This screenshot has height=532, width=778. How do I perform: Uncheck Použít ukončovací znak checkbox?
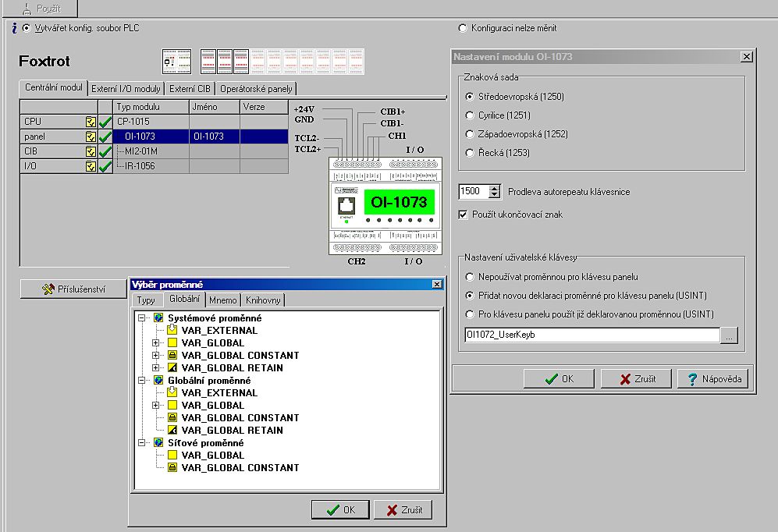pyautogui.click(x=464, y=215)
